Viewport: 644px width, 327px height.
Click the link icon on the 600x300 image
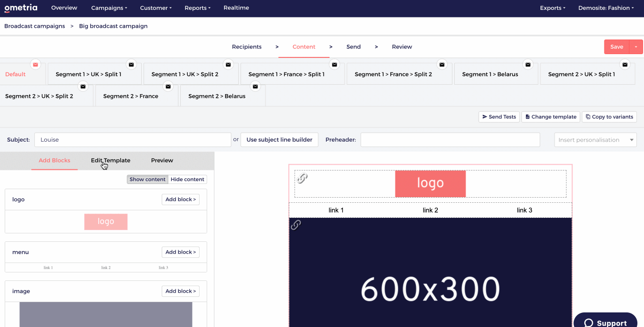296,225
